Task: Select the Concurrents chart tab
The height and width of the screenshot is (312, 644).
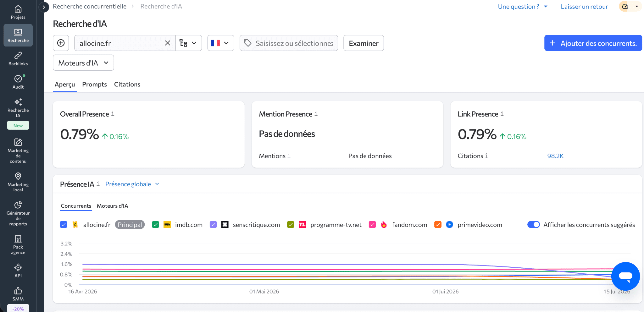Action: [76, 206]
